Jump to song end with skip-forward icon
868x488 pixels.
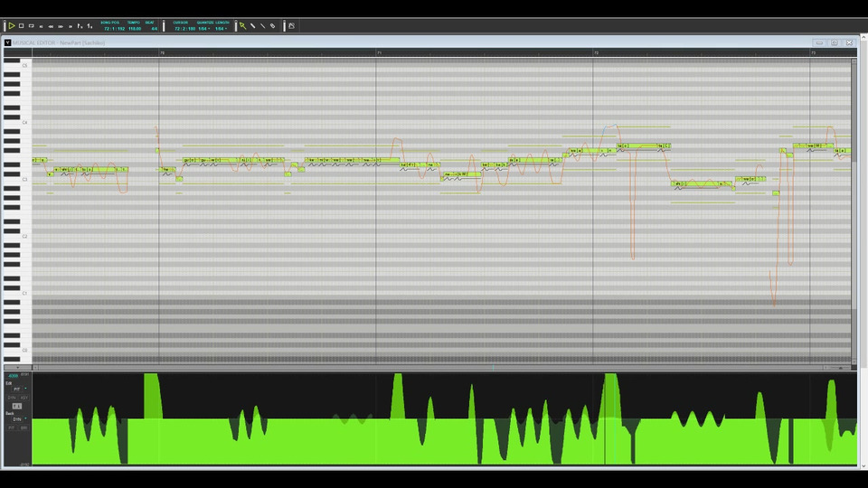click(x=71, y=26)
